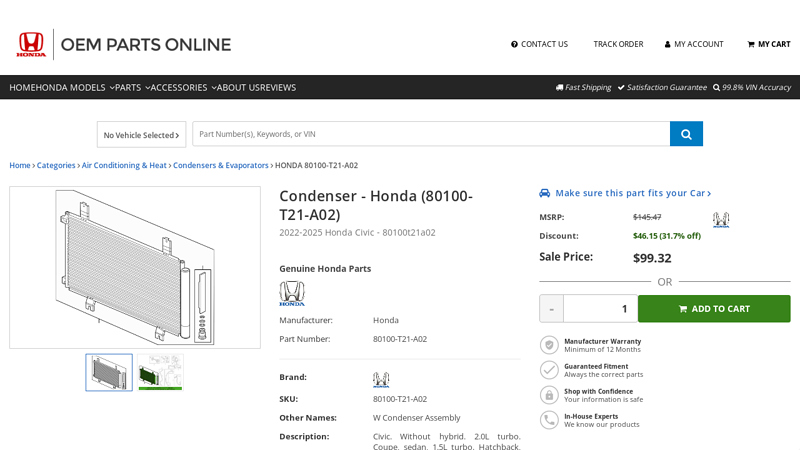Select the second product thumbnail image
The width and height of the screenshot is (800, 450).
[x=160, y=372]
